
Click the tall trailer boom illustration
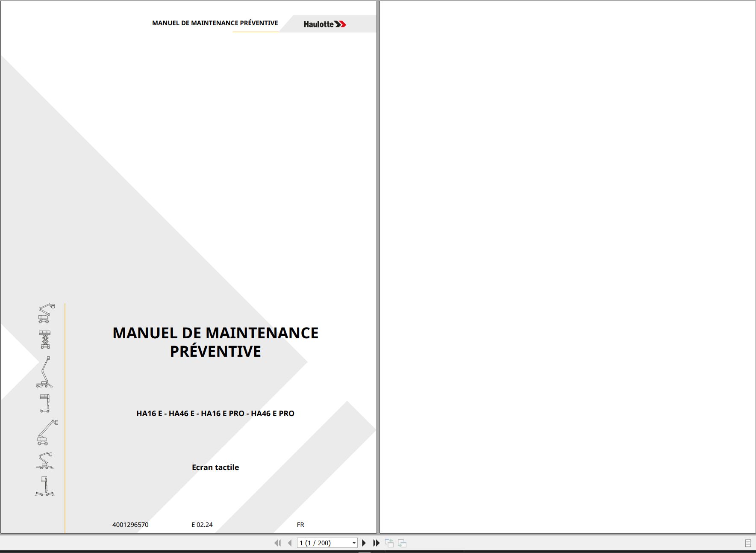tap(45, 372)
